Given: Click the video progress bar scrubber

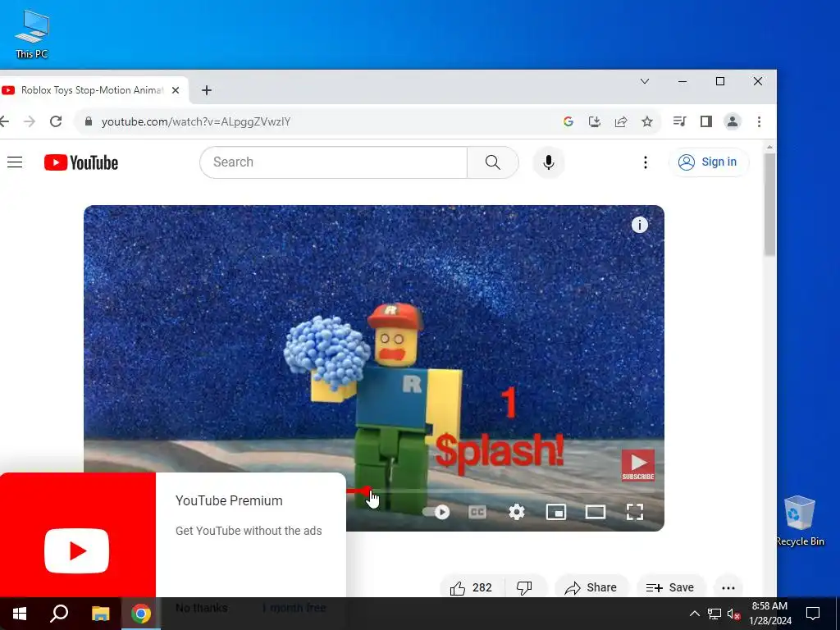Looking at the screenshot, I should [368, 491].
